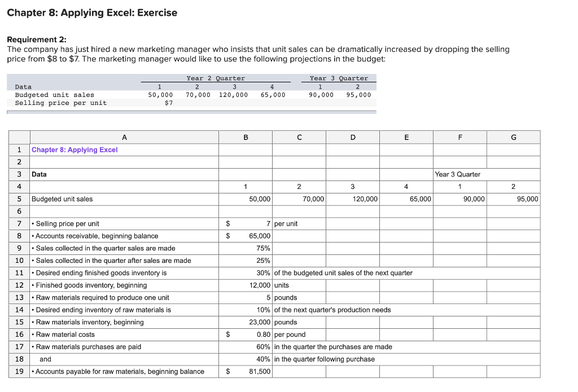Click 'per pound' text in row 16
The image size is (578, 392).
(290, 334)
